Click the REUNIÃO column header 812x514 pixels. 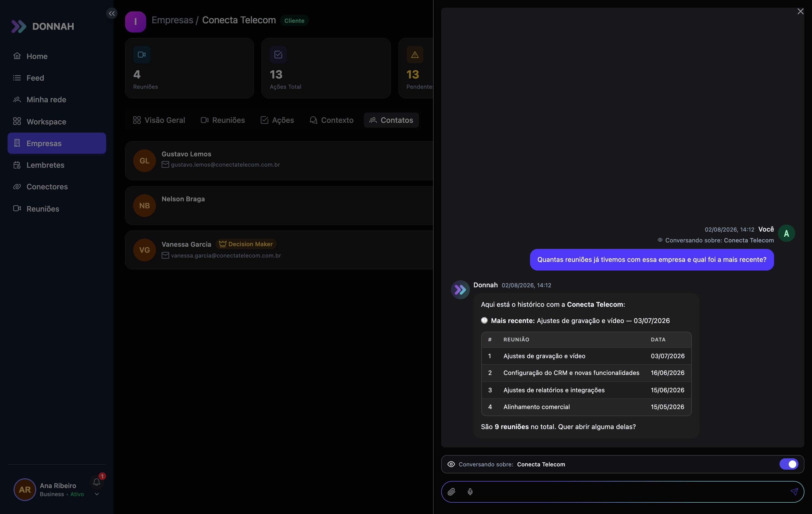pos(516,340)
